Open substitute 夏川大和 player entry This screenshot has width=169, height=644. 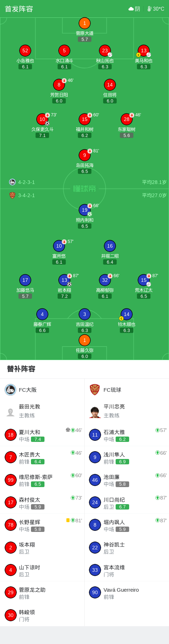[42, 435]
